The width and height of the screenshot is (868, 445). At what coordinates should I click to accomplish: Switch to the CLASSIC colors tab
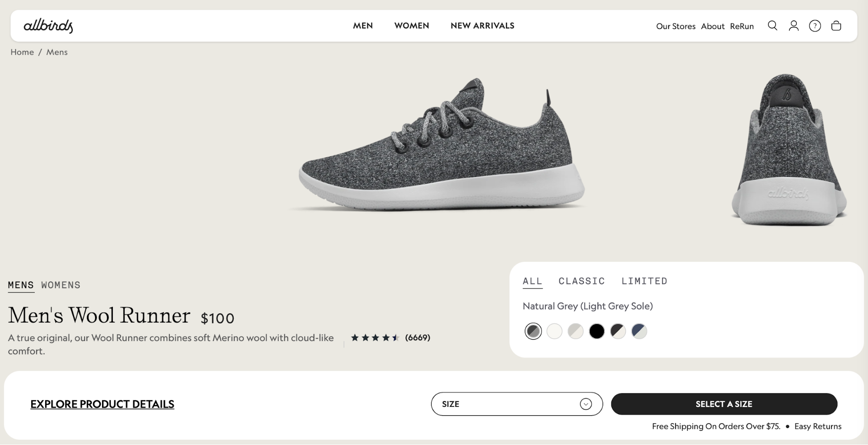tap(582, 281)
